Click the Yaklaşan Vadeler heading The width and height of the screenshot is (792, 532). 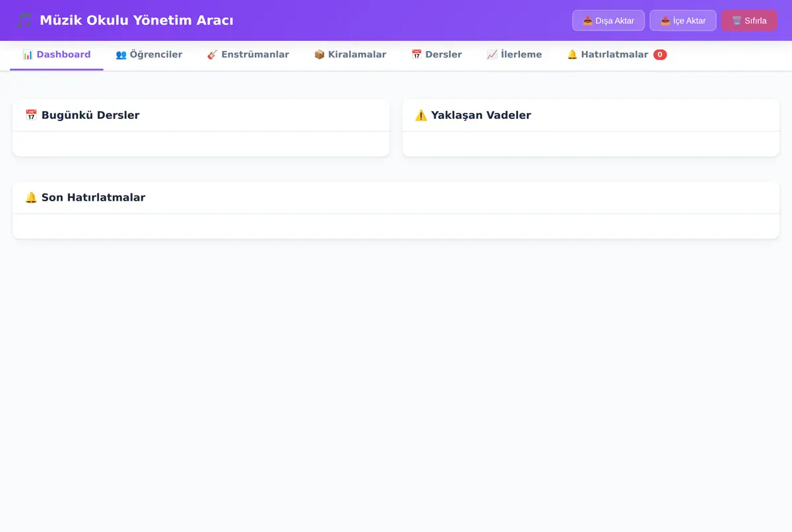pyautogui.click(x=473, y=116)
